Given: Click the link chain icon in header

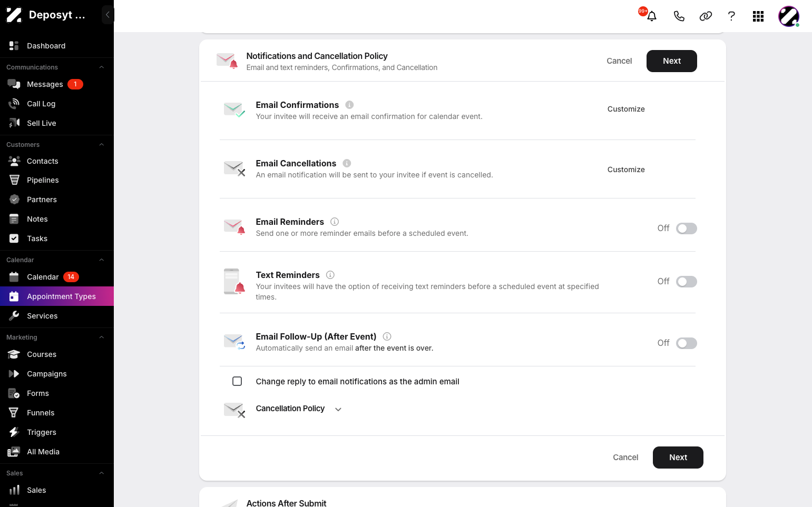Looking at the screenshot, I should 706,16.
